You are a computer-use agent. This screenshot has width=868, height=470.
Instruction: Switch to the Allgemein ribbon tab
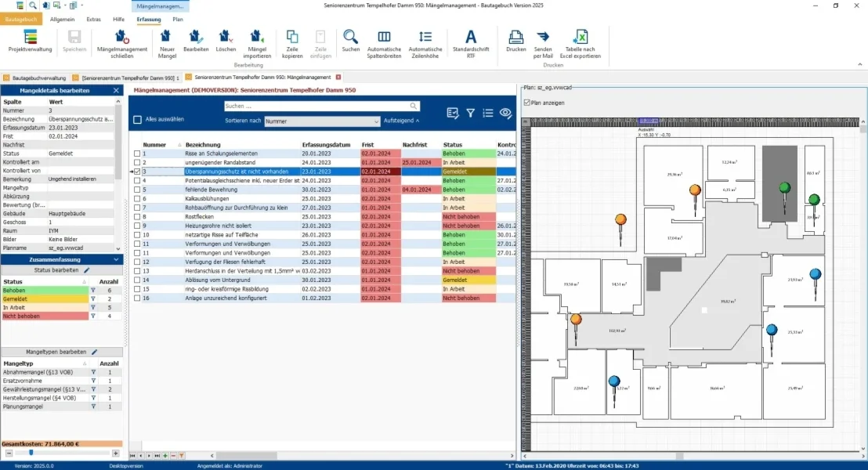[62, 20]
